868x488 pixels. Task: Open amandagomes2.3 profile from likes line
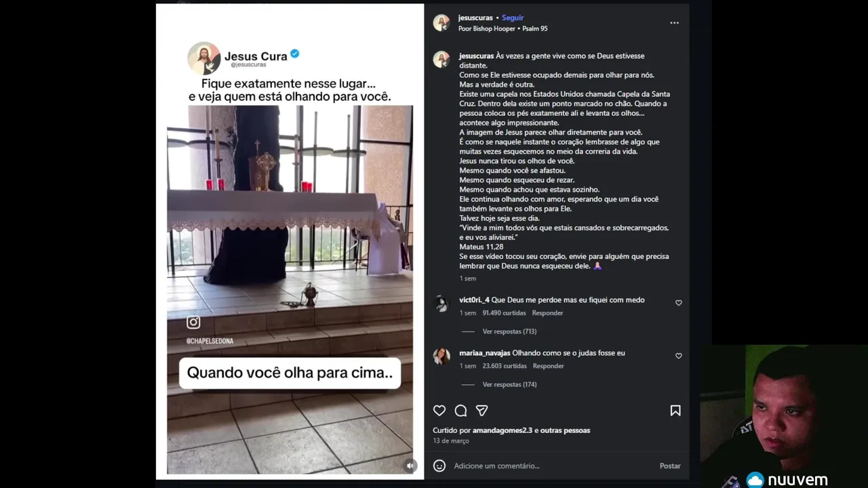pyautogui.click(x=502, y=430)
